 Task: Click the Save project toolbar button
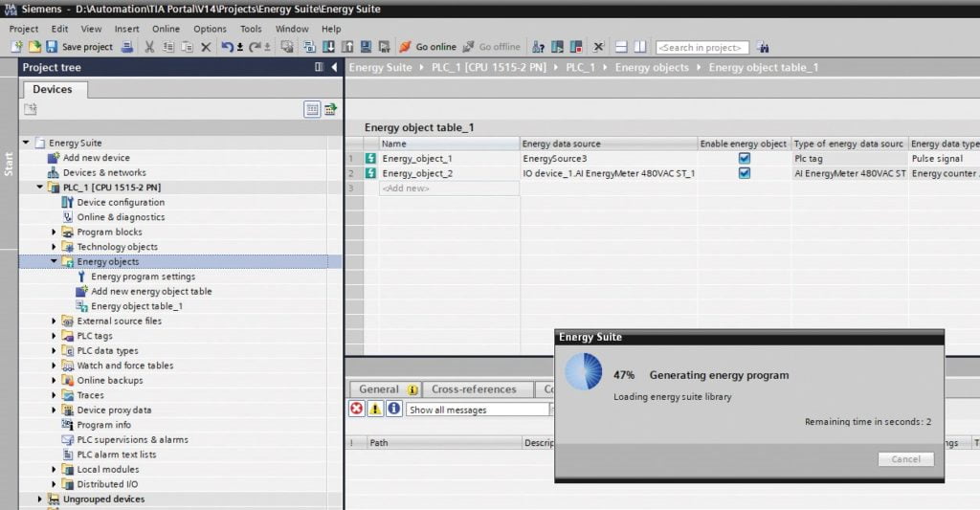pos(79,47)
